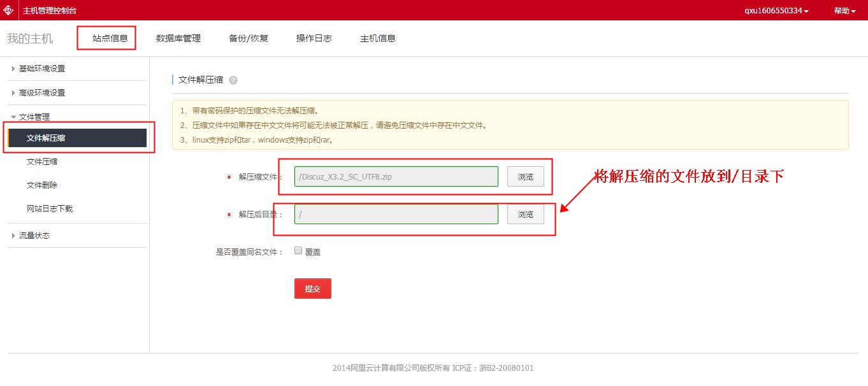The height and width of the screenshot is (386, 868).
Task: Open the 帮助 help dropdown
Action: [x=844, y=11]
